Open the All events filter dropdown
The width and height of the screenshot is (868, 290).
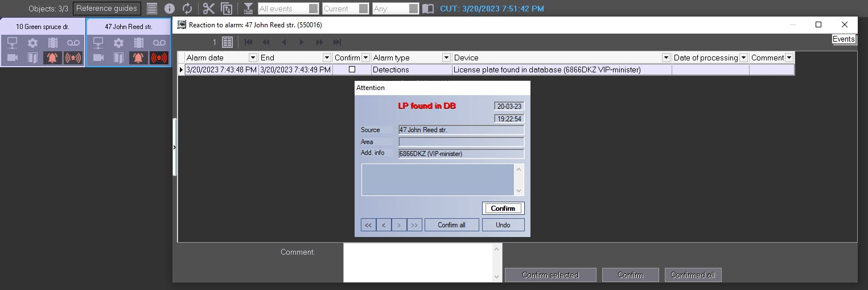(x=313, y=9)
